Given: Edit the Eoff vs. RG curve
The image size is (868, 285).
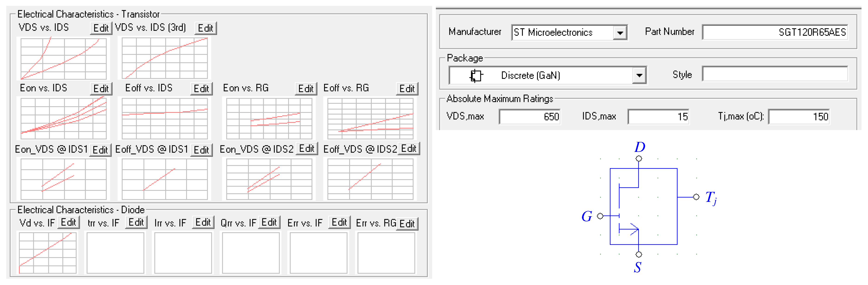Looking at the screenshot, I should tap(407, 89).
